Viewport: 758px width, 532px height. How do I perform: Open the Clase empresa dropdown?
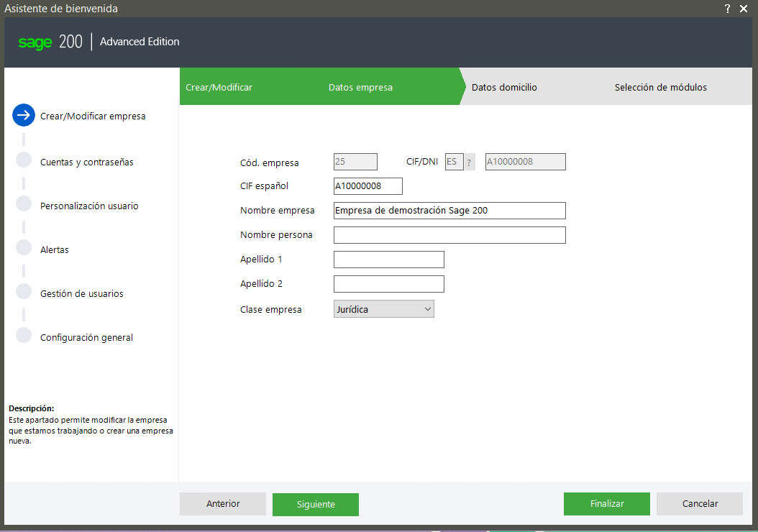tap(384, 309)
